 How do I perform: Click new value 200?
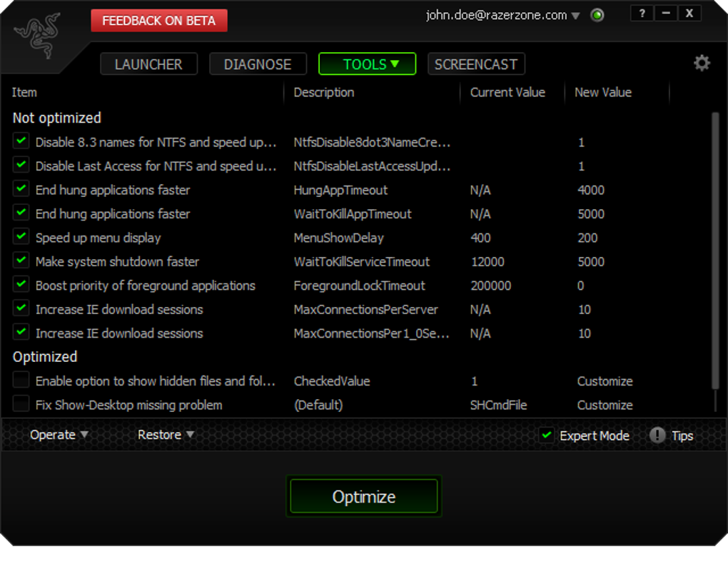[587, 238]
